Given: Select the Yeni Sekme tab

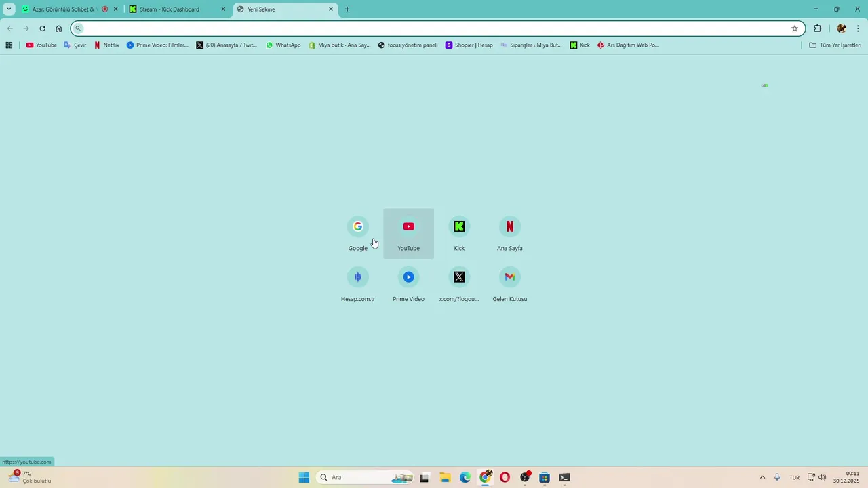Looking at the screenshot, I should click(285, 9).
